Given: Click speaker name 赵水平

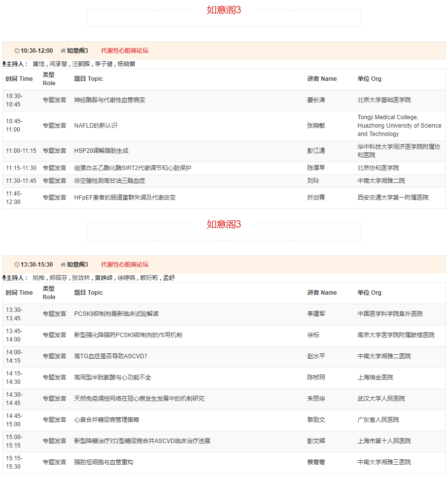Looking at the screenshot, I should coord(316,356).
